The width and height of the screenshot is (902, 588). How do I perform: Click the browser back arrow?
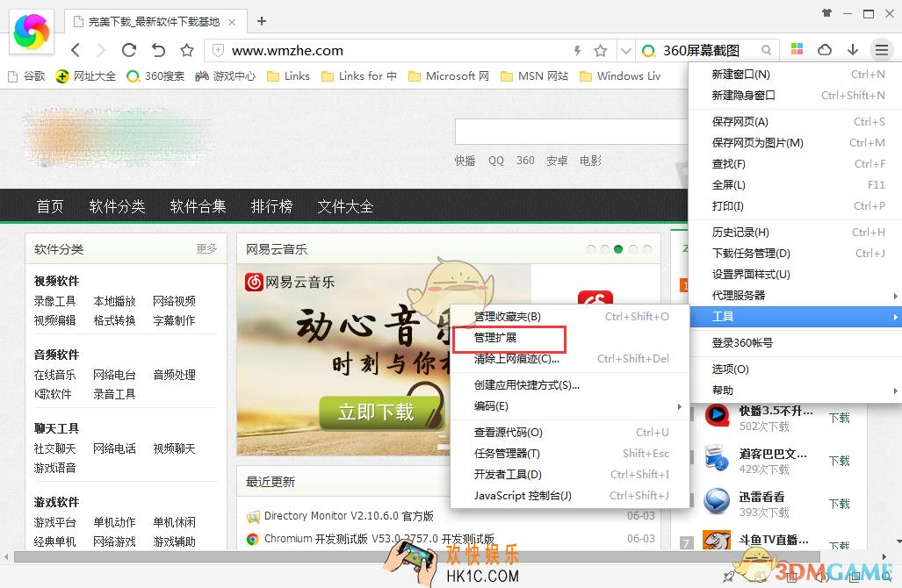76,50
